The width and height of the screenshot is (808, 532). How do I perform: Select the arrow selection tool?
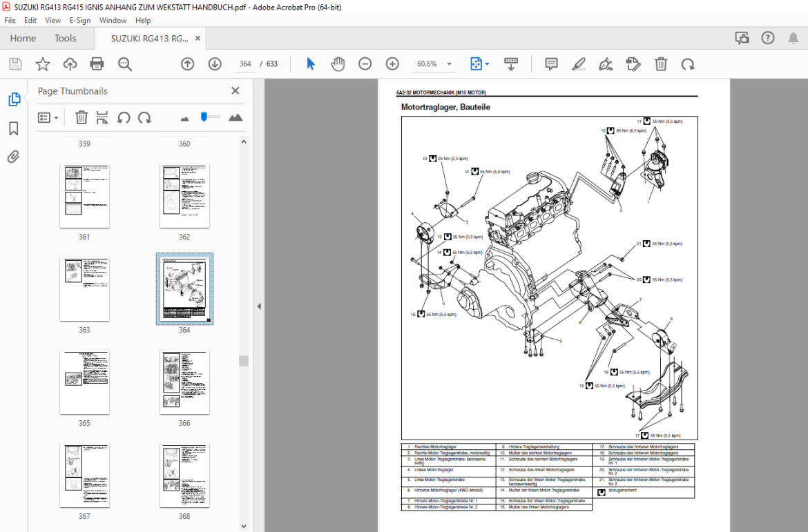pyautogui.click(x=310, y=64)
